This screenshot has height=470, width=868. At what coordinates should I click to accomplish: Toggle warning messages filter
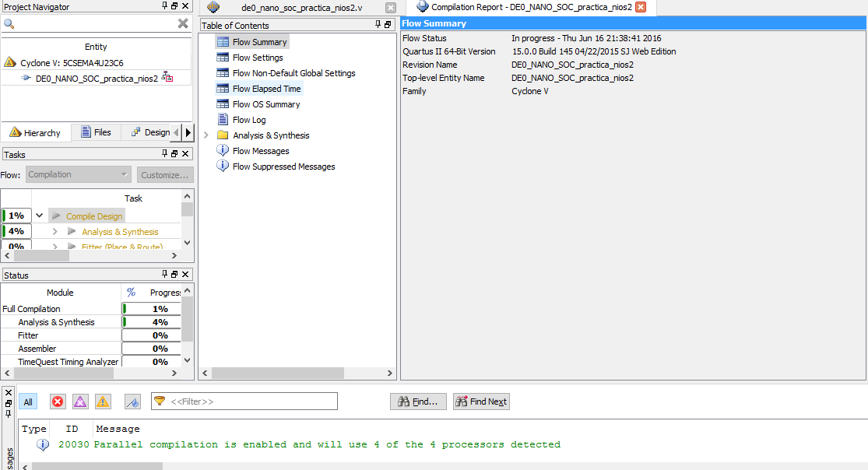point(103,402)
